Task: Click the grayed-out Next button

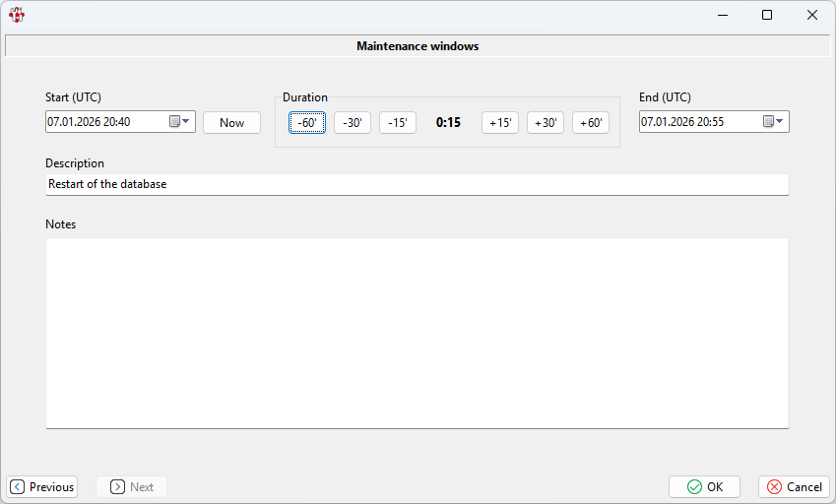Action: tap(132, 487)
